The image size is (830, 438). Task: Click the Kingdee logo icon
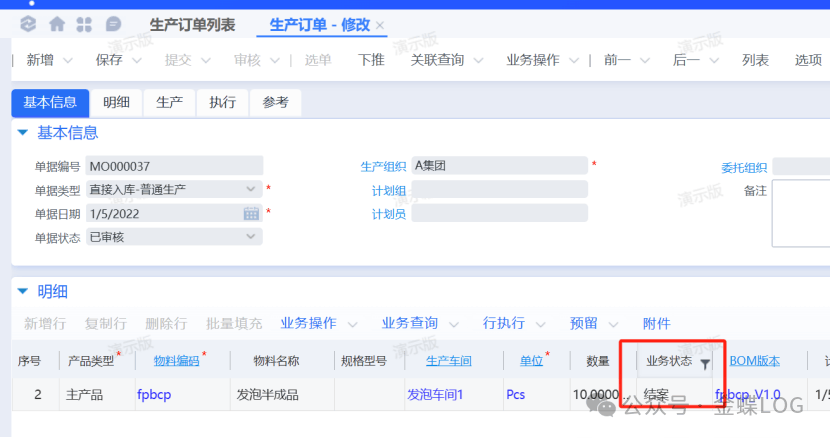(28, 24)
